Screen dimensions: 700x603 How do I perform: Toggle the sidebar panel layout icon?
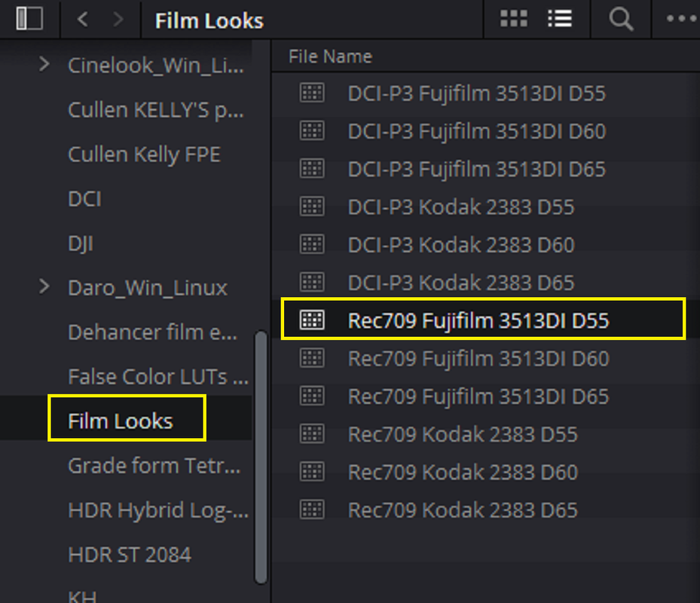29,19
